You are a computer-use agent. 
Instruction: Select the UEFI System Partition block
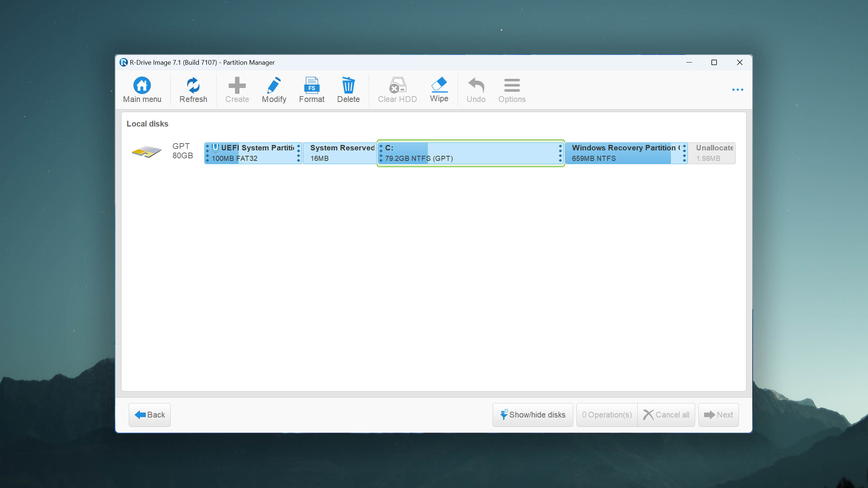(x=253, y=153)
